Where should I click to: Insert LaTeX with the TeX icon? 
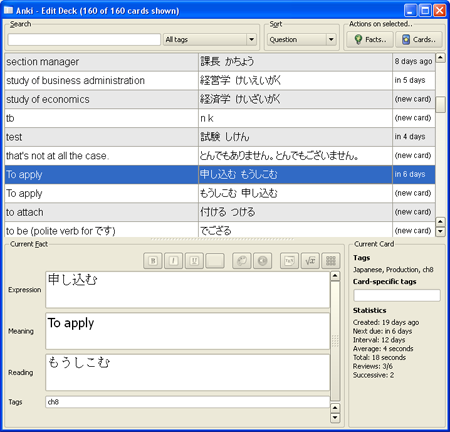pos(289,261)
